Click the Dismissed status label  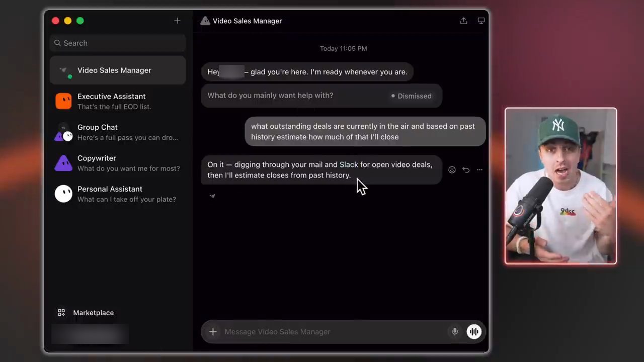(x=411, y=96)
